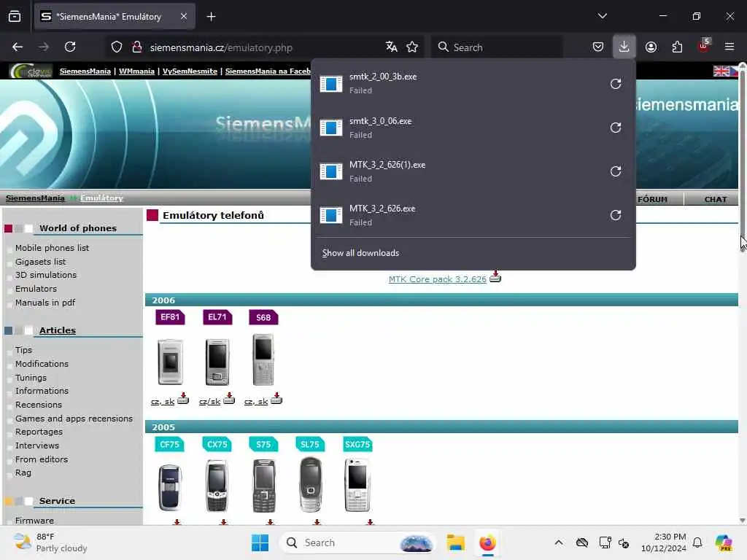Open a new browser tab

(x=211, y=17)
